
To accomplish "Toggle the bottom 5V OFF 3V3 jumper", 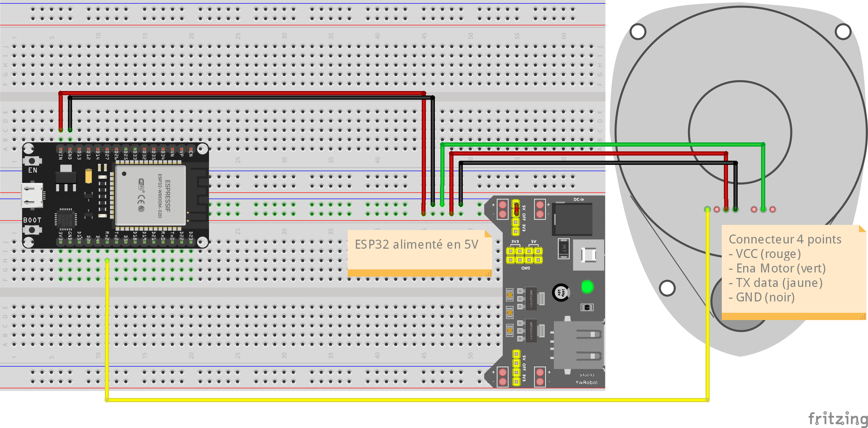I will point(516,367).
